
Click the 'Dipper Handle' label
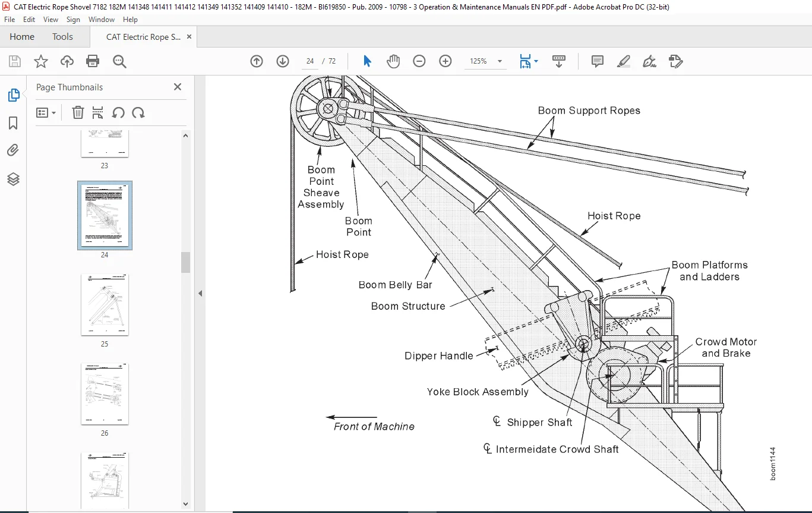click(x=439, y=356)
